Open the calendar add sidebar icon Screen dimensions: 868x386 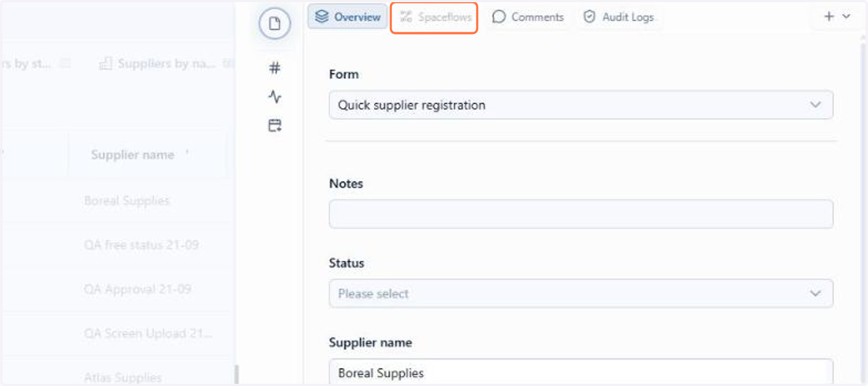(275, 126)
